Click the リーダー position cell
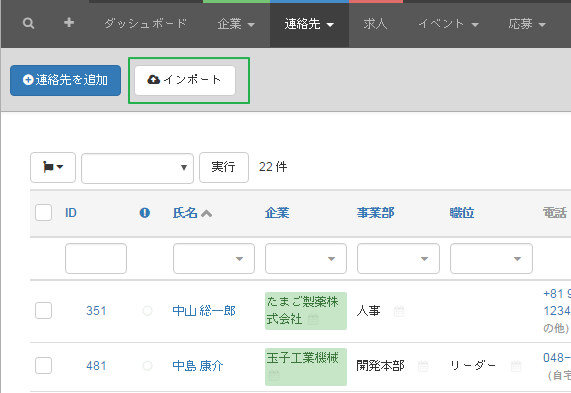Image resolution: width=571 pixels, height=393 pixels. point(473,366)
